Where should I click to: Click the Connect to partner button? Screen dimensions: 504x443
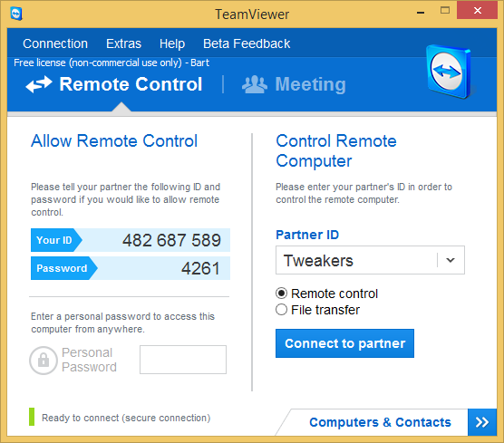344,343
